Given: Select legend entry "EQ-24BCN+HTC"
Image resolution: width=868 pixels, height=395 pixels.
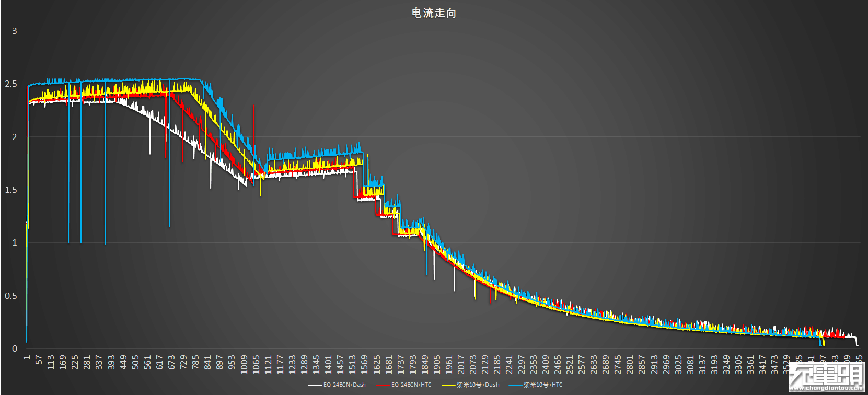Looking at the screenshot, I should pyautogui.click(x=411, y=385).
